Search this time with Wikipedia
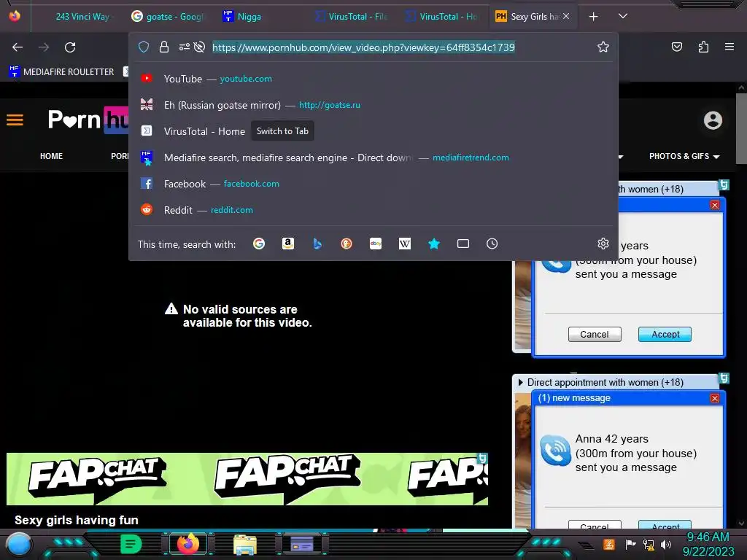Image resolution: width=747 pixels, height=560 pixels. tap(404, 244)
